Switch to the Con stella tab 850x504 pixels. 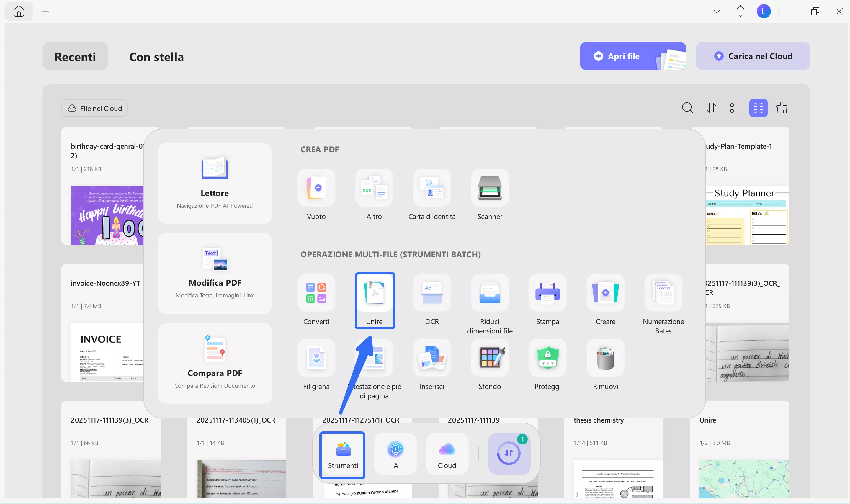coord(156,57)
